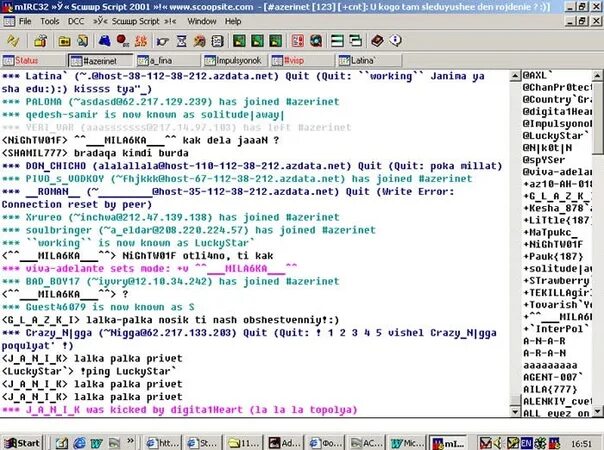The width and height of the screenshot is (604, 450).
Task: Click the info speech-bubble toolbar icon
Action: [x=396, y=40]
